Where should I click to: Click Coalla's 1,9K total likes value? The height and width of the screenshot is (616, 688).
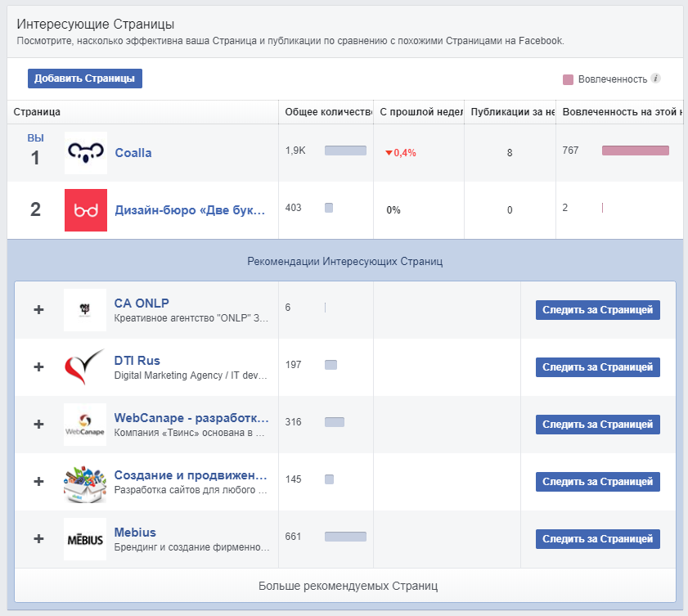295,151
